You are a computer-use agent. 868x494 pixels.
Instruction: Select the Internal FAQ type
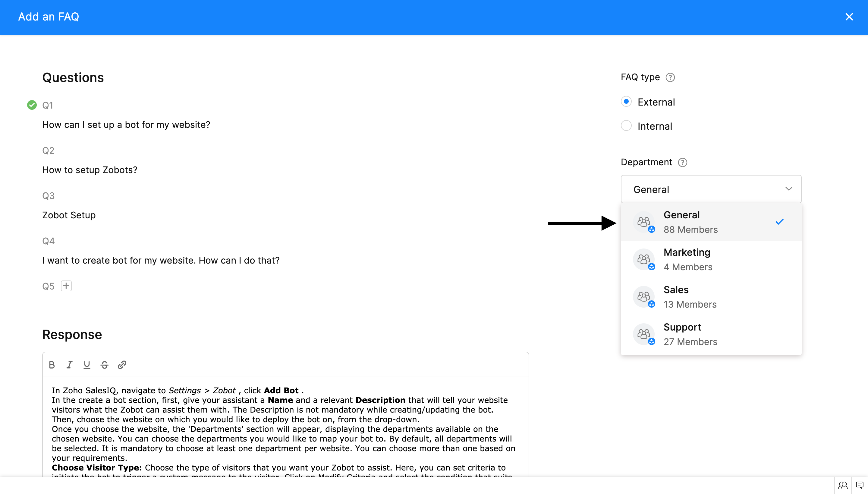point(626,125)
